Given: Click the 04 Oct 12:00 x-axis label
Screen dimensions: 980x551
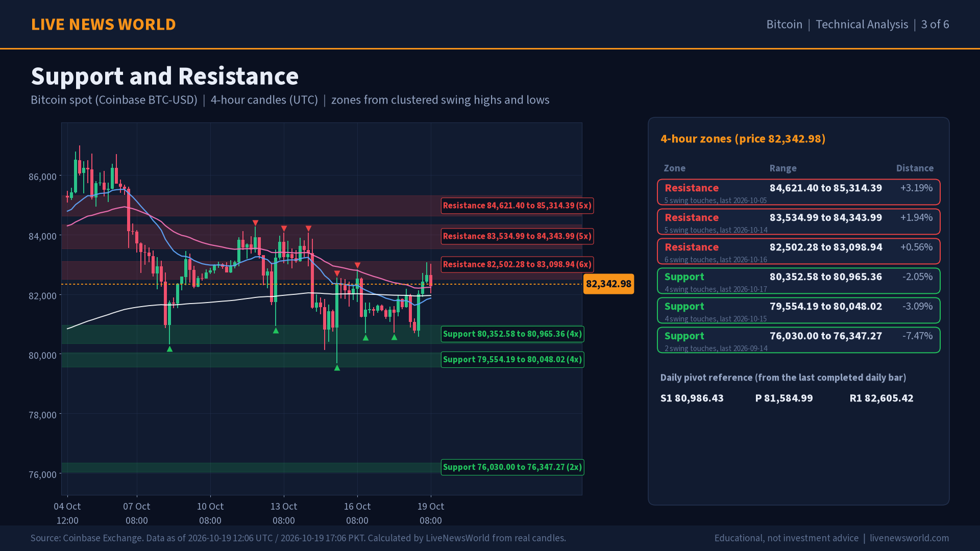Looking at the screenshot, I should [x=67, y=513].
